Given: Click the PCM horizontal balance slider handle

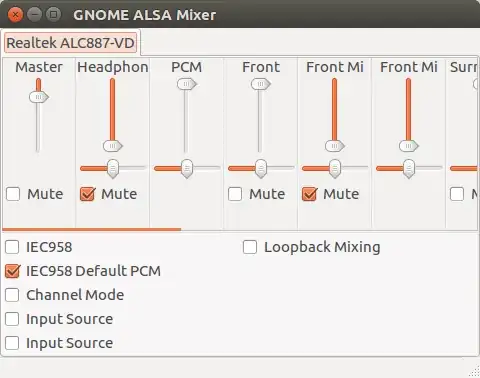Looking at the screenshot, I should pyautogui.click(x=187, y=169).
